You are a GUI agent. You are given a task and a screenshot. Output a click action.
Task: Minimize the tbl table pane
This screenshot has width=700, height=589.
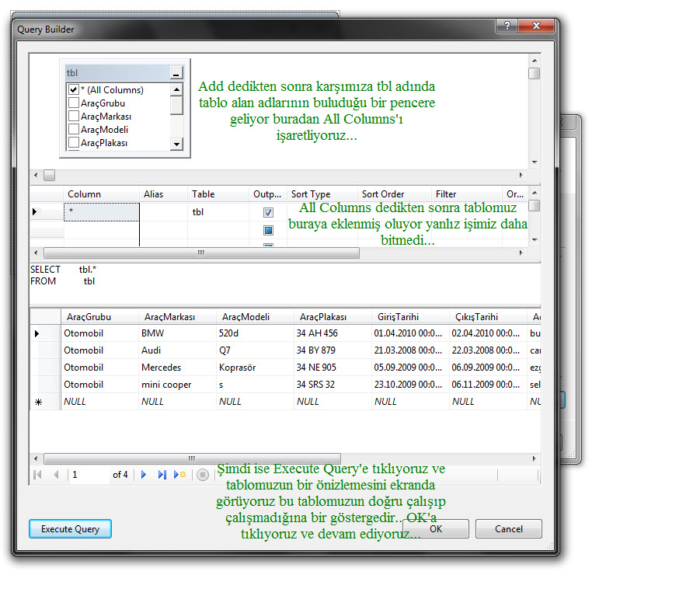(x=176, y=73)
